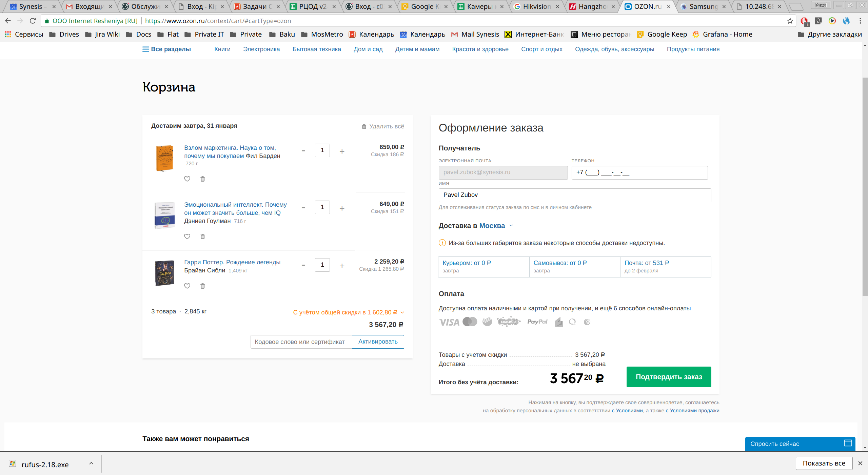
Task: Decrease quantity of Гарри Поттер book
Action: (303, 265)
